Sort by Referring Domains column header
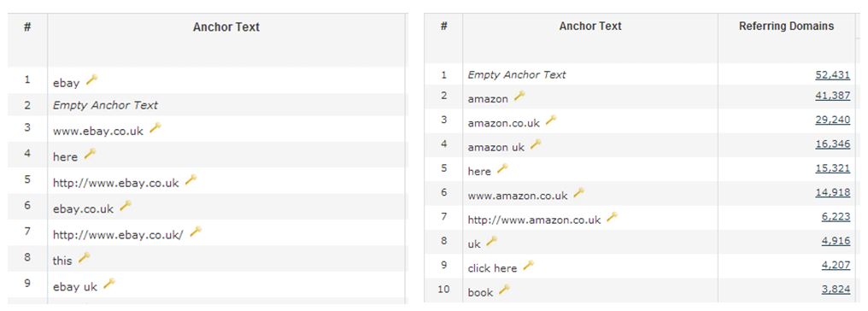Image resolution: width=868 pixels, height=311 pixels. click(x=786, y=26)
